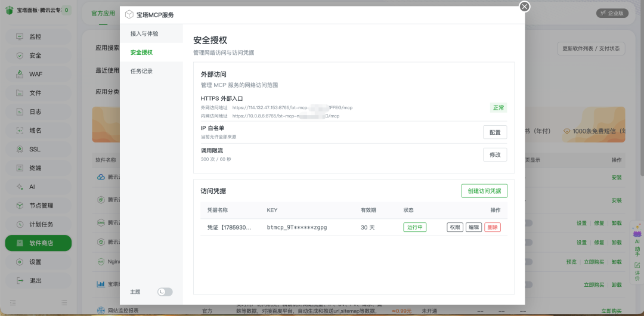Click 预览 link in the Nginx row
Viewport: 644px width, 316px height.
571,262
